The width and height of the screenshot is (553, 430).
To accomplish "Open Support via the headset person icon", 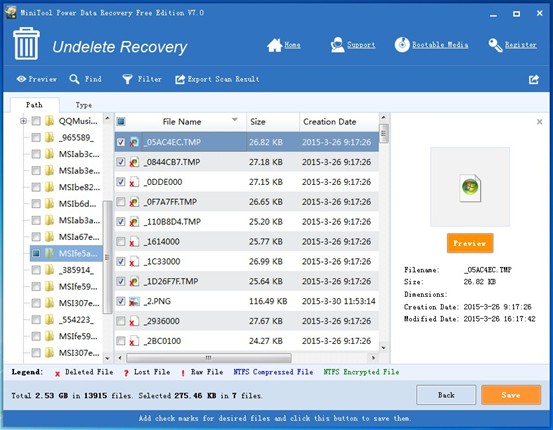I will pyautogui.click(x=338, y=45).
